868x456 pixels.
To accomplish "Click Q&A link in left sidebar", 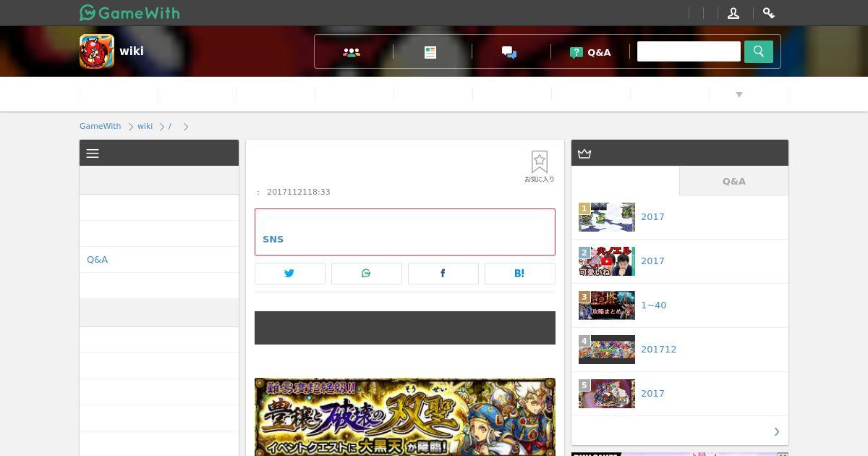I will tap(97, 259).
